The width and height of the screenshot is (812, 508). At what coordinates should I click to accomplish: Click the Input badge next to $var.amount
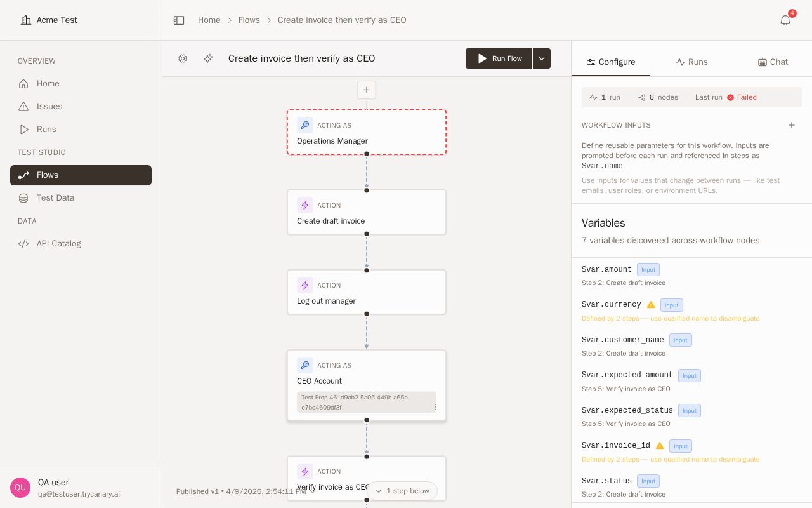point(648,270)
